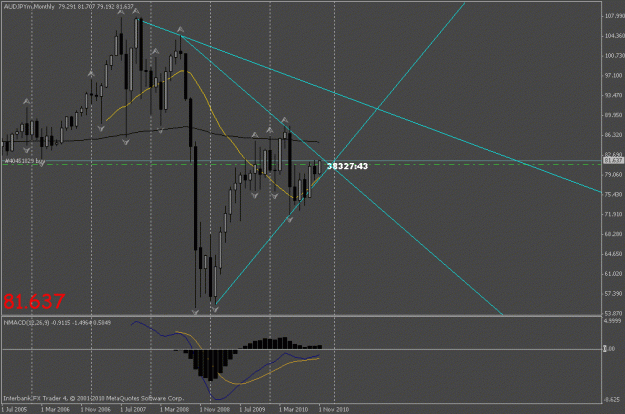Click the AUDJPYm,Monthly chart title text
The image size is (625, 414).
29,7
